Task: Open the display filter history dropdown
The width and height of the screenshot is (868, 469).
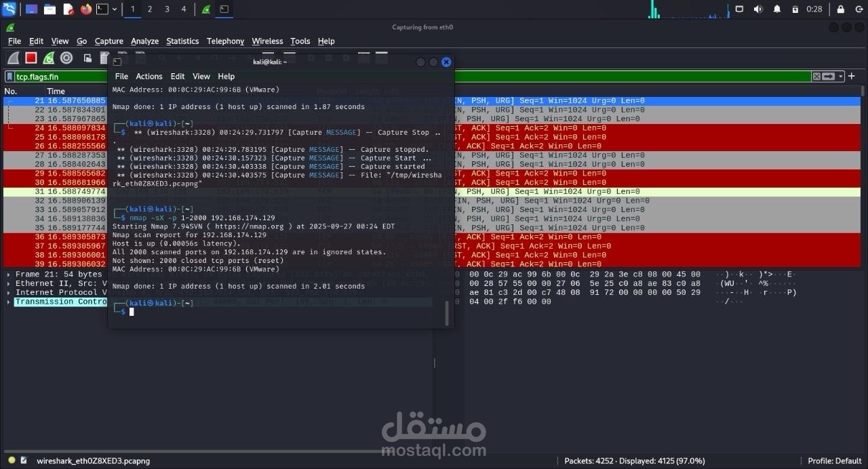Action: (841, 77)
